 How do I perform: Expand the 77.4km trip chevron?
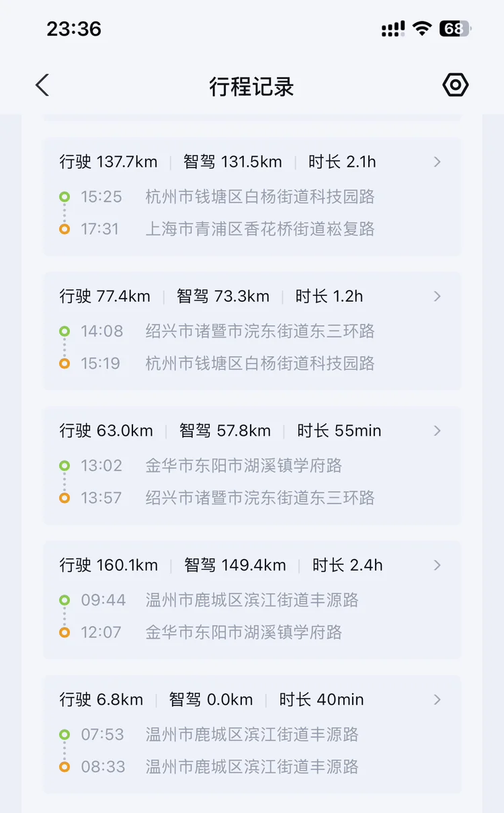click(x=437, y=297)
